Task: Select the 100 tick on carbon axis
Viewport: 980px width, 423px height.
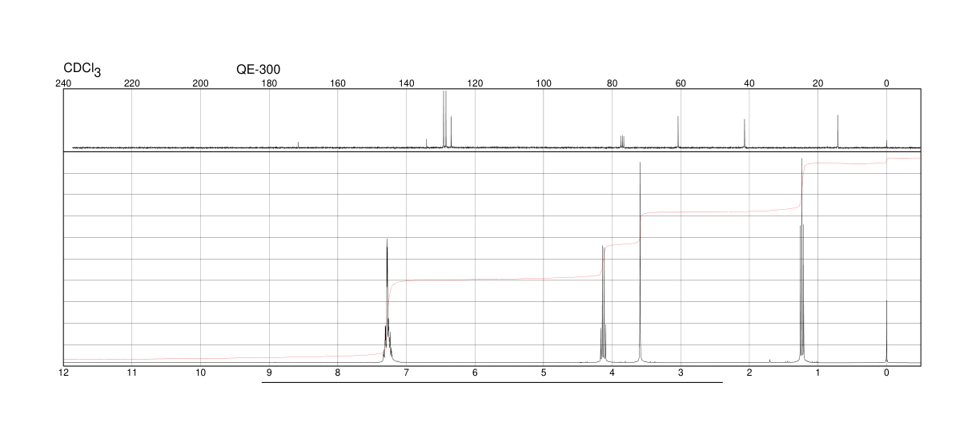Action: point(544,83)
